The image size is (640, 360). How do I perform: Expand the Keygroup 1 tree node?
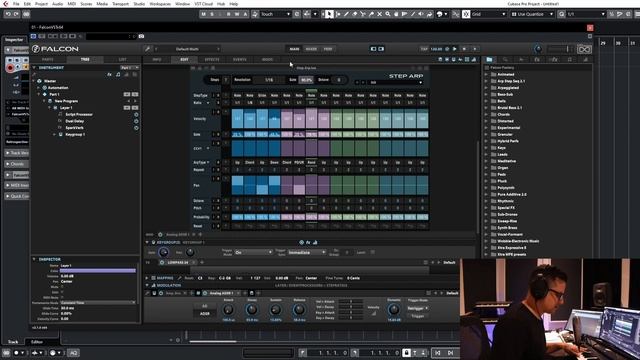pyautogui.click(x=54, y=134)
